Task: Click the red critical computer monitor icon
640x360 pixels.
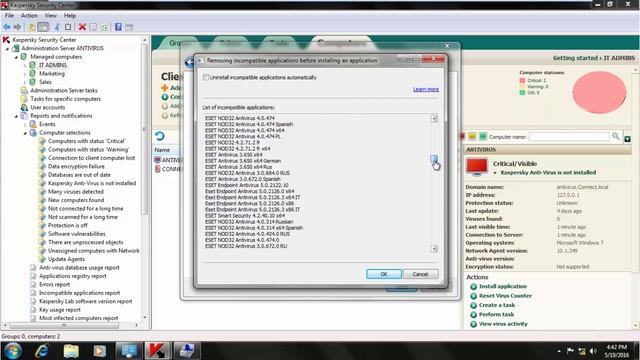Action: (477, 167)
